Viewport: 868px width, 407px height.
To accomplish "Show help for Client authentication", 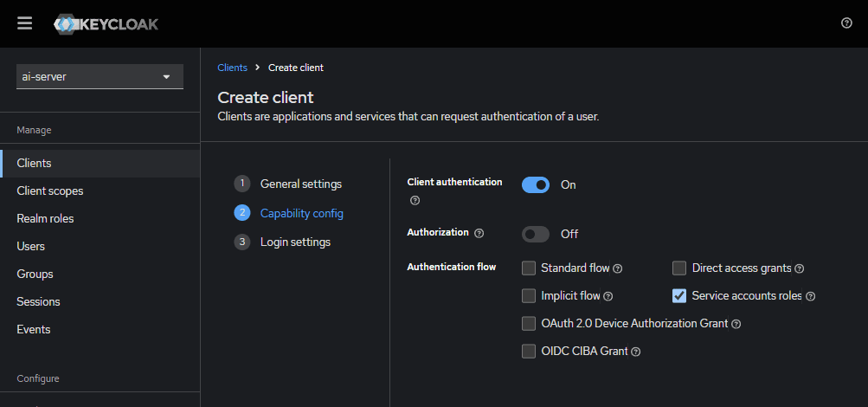I will tap(415, 200).
